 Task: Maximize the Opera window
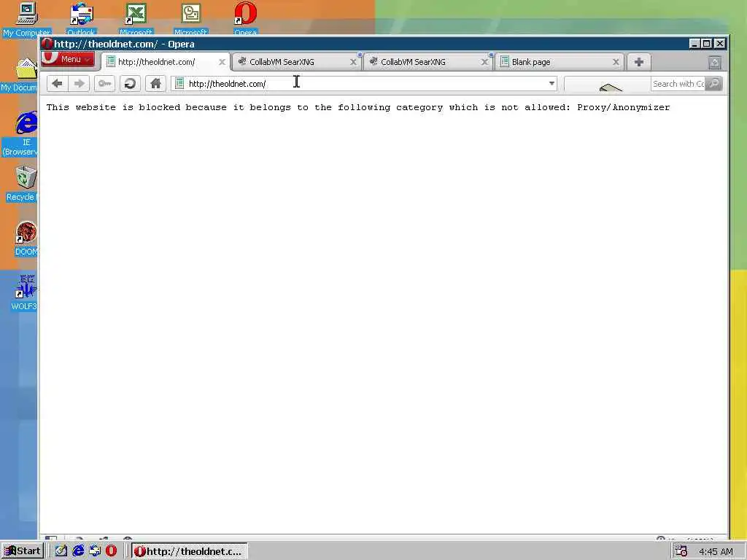[707, 44]
